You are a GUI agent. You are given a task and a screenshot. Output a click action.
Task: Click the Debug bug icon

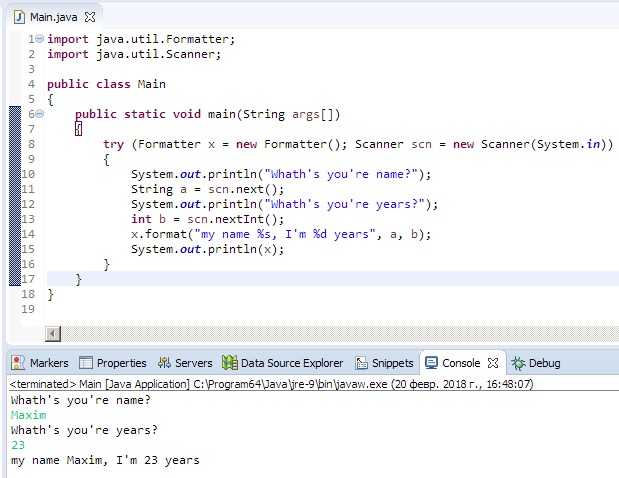518,363
